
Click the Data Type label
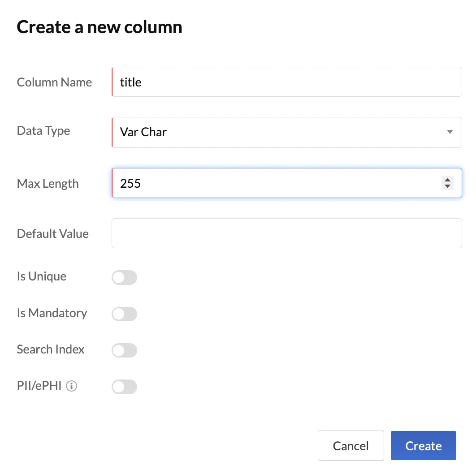(x=43, y=131)
